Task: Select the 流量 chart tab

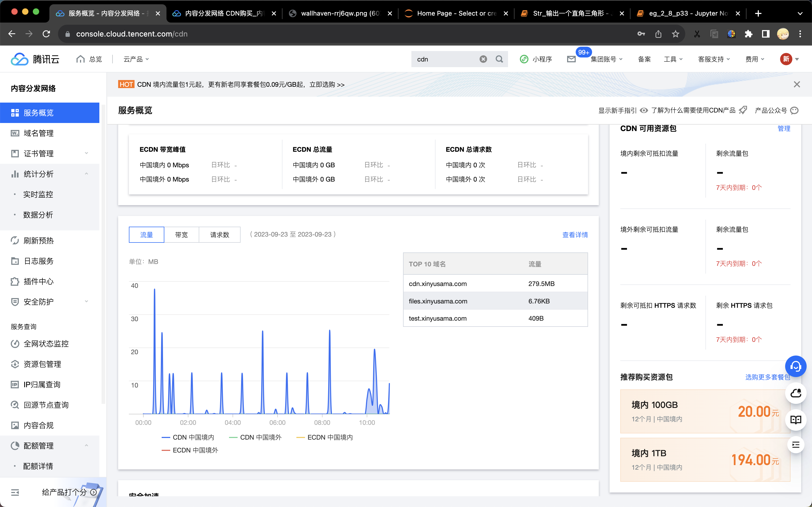Action: tap(147, 235)
